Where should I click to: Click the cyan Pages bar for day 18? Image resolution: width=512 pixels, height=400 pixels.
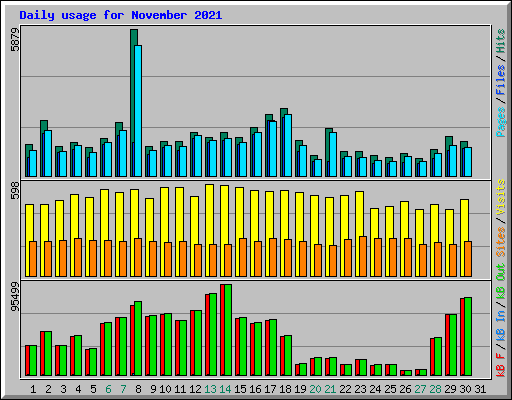[x=288, y=146]
